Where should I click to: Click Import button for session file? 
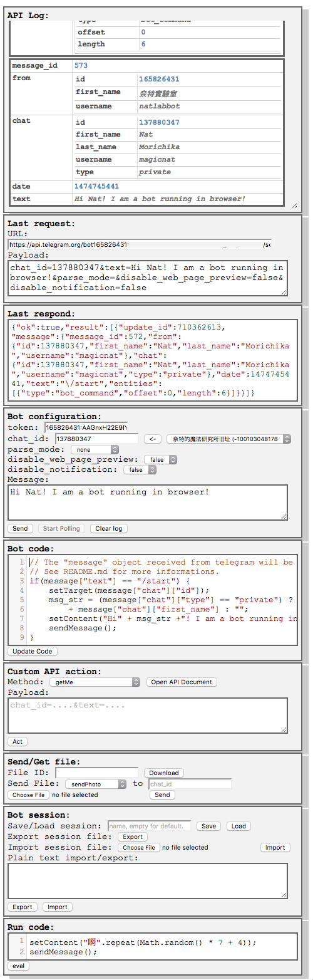click(x=275, y=847)
